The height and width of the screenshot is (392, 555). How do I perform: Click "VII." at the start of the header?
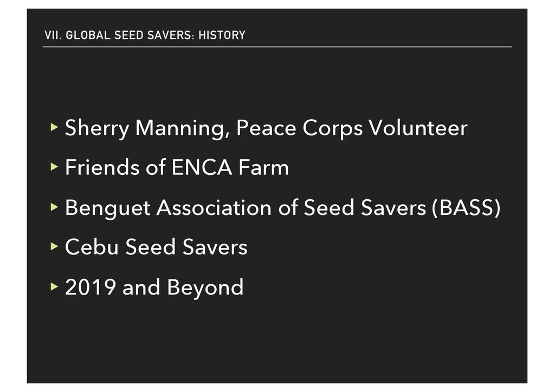(x=51, y=36)
